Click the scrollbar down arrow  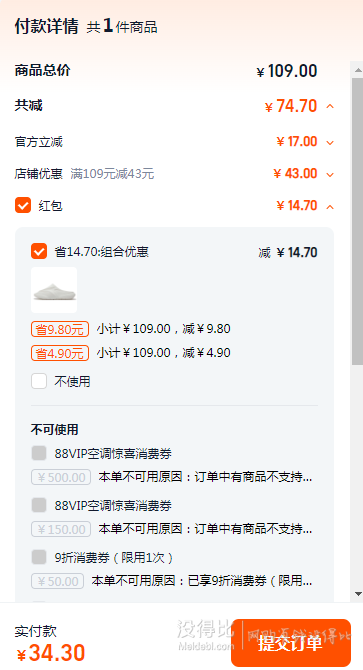(358, 594)
